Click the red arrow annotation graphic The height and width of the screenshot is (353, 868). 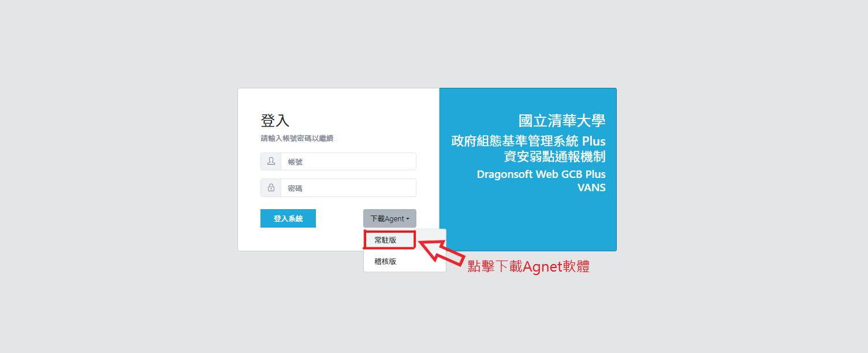click(441, 251)
